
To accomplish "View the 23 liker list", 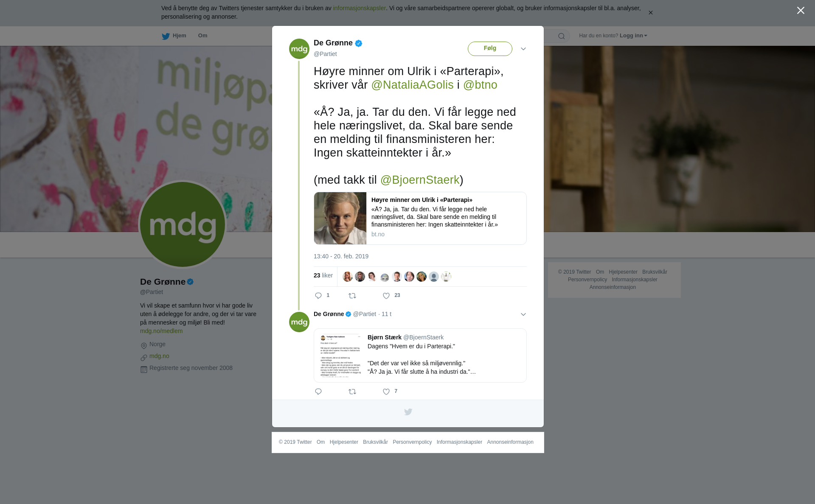I will (323, 276).
